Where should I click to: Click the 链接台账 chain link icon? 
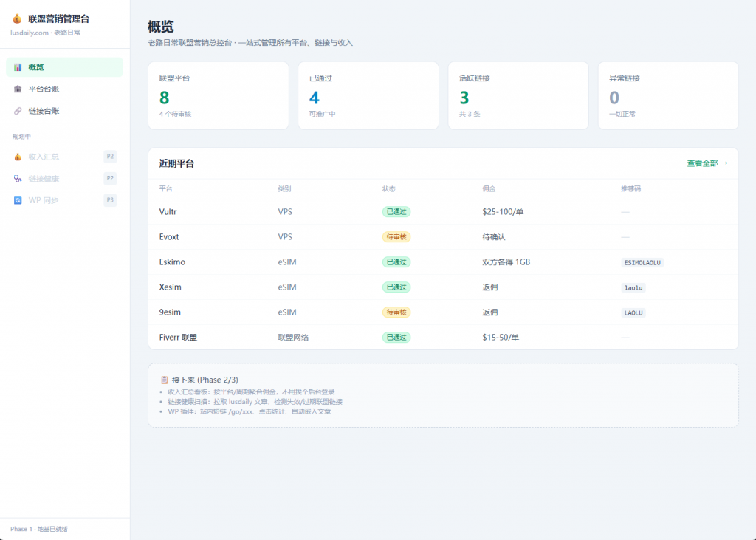coord(18,111)
